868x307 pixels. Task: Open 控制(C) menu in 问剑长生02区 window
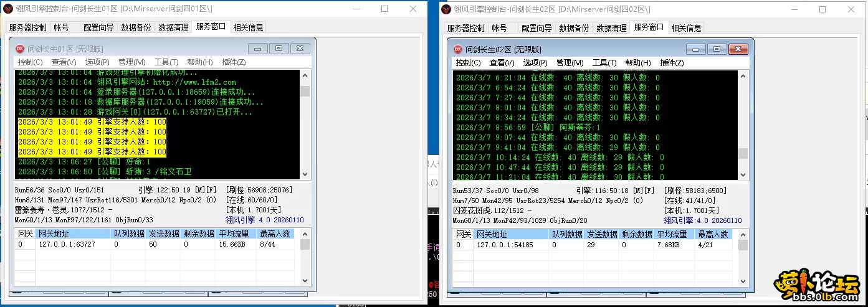468,63
